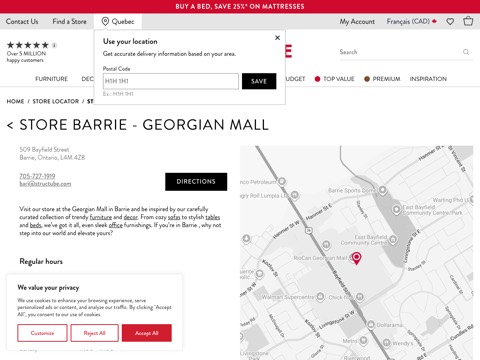Viewport: 480px width, 360px height.
Task: Click Accept All cookies
Action: [147, 333]
